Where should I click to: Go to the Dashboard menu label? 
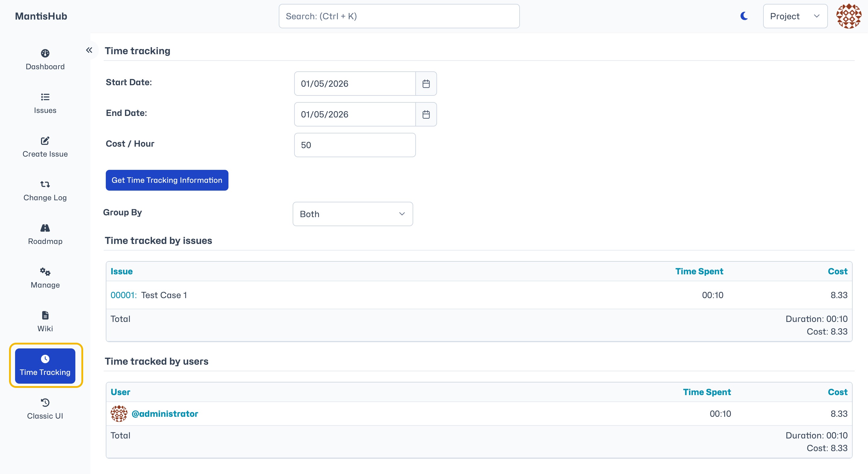(45, 67)
